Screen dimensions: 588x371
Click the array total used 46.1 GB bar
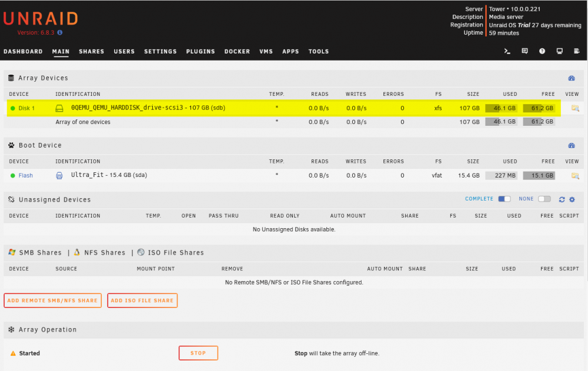point(501,122)
